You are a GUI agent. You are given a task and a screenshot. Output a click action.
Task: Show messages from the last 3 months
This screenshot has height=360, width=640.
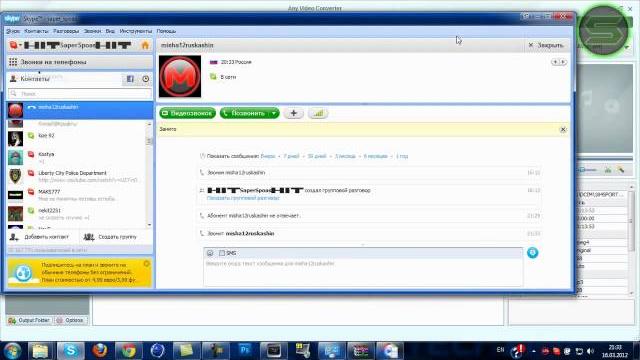345,156
